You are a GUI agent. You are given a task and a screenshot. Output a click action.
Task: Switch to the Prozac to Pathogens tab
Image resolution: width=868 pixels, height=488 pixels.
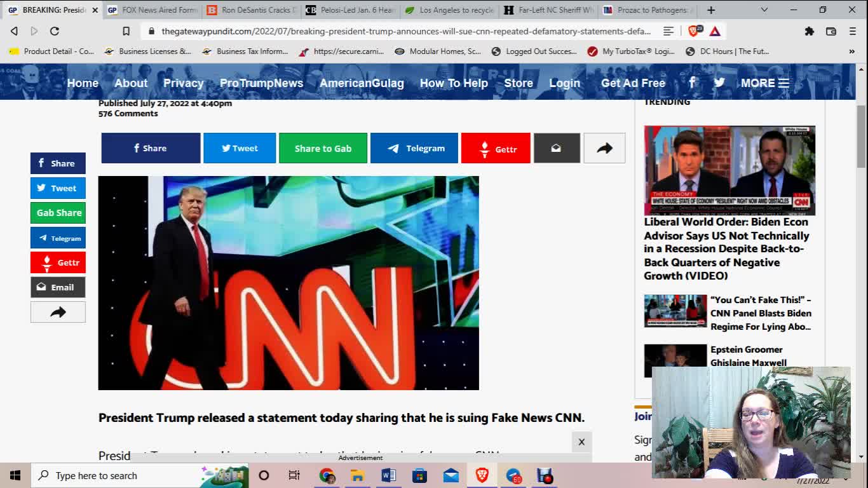(648, 10)
